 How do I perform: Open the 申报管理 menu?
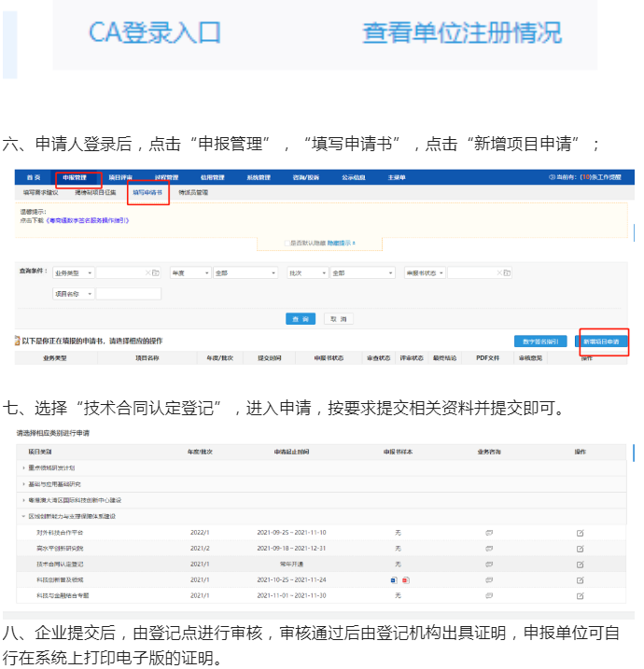coord(75,177)
